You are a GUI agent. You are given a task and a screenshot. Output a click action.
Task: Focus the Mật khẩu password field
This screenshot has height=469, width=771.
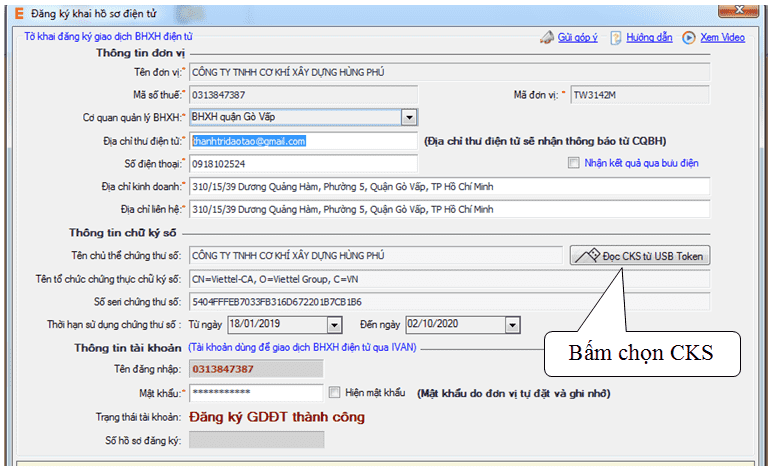(x=256, y=392)
